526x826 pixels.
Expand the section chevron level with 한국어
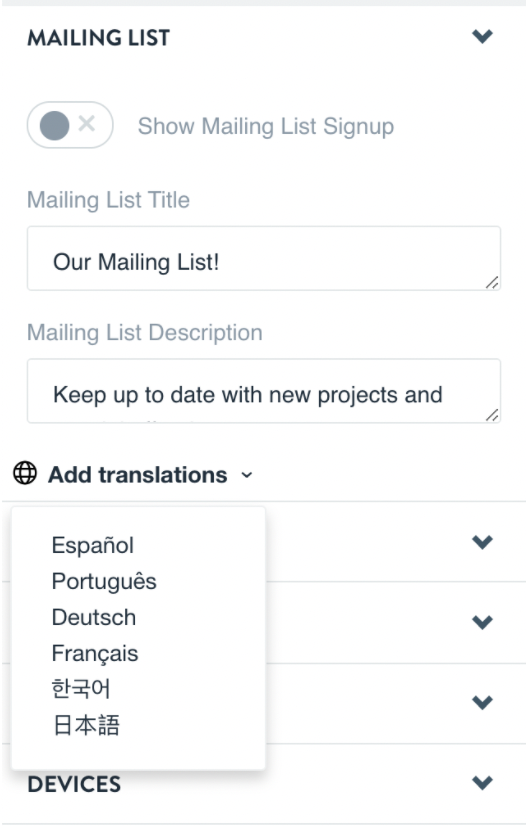tap(482, 702)
